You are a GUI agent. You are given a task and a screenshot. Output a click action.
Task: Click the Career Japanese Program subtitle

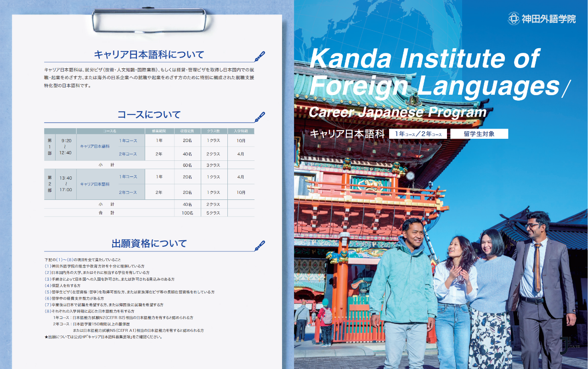tap(397, 112)
